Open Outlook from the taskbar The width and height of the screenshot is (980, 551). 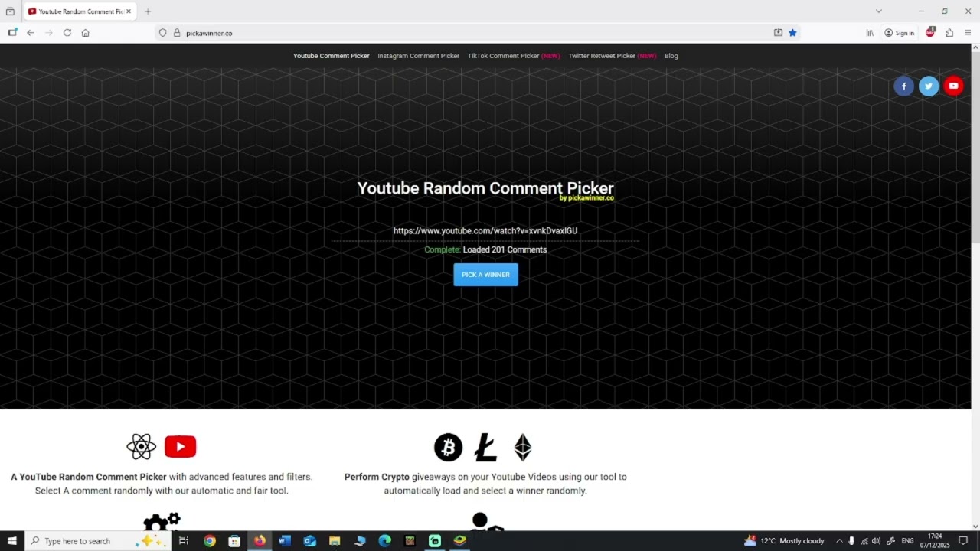309,541
